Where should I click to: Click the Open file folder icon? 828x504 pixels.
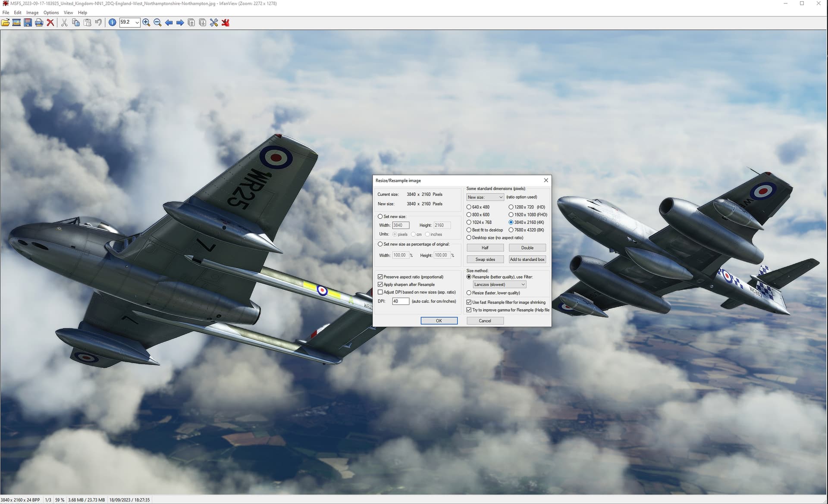point(5,22)
